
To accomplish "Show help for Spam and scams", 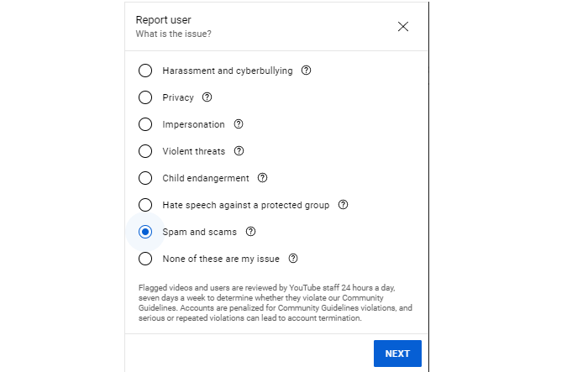I will coord(250,232).
